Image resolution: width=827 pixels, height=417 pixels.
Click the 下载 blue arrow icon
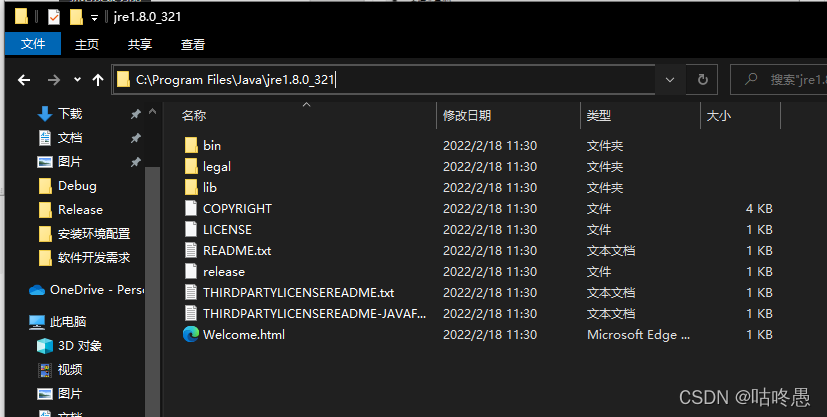[x=45, y=114]
